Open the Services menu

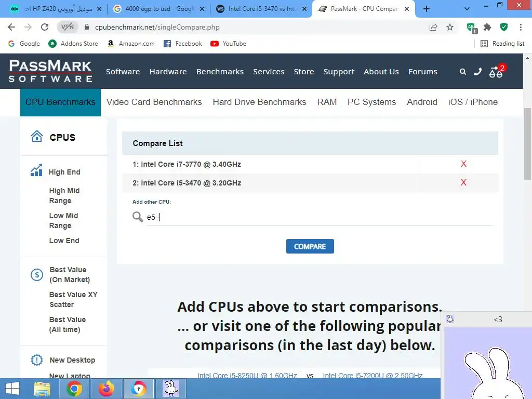(269, 72)
